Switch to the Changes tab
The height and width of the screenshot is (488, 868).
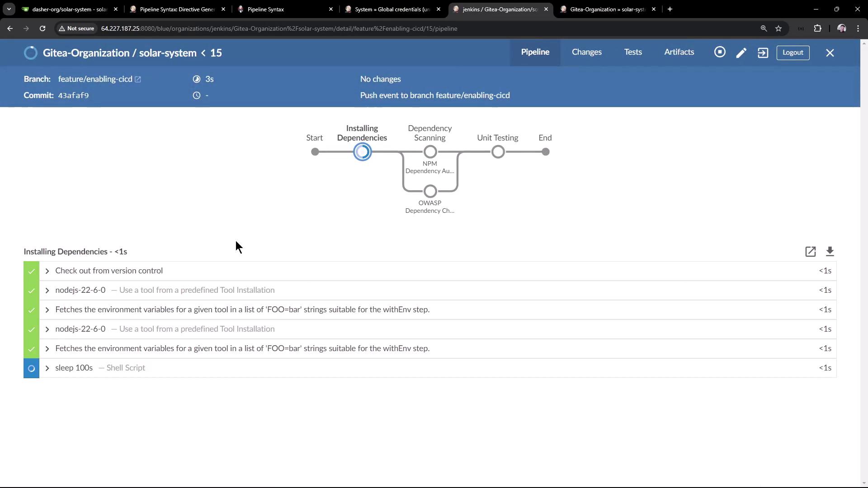(586, 52)
